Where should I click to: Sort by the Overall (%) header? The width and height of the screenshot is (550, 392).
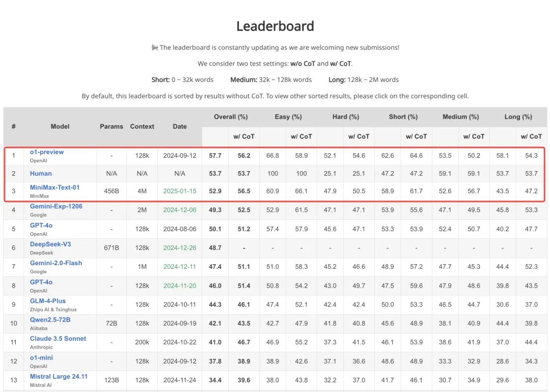point(231,117)
